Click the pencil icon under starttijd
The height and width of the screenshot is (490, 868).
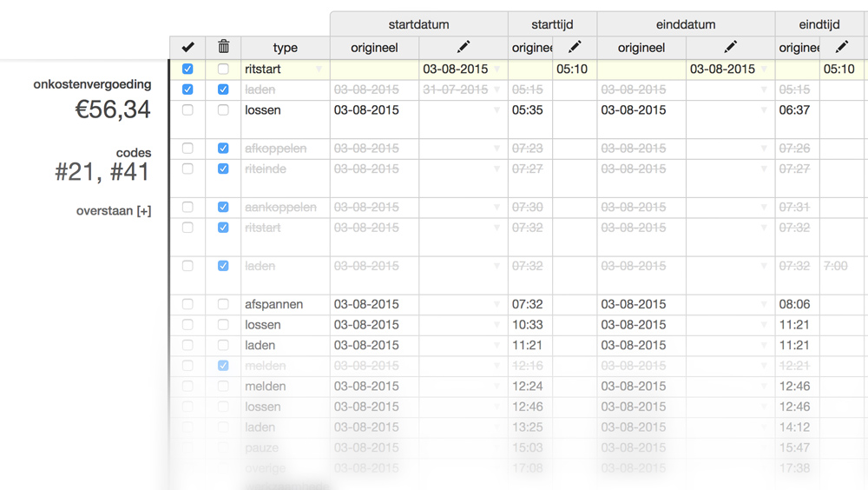tap(574, 47)
